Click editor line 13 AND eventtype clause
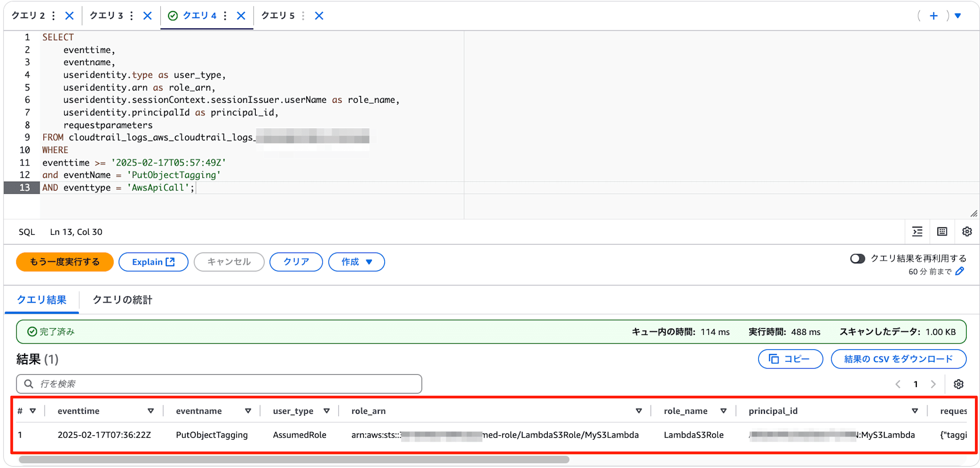 [118, 187]
